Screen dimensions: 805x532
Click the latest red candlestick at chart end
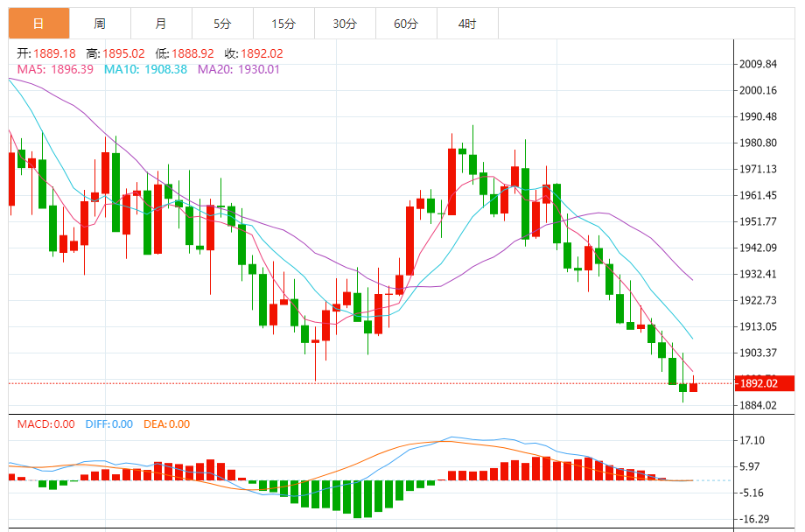click(694, 387)
